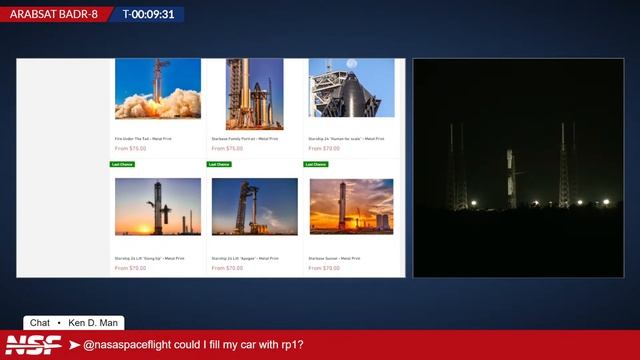Screen dimensions: 640x360
Task: Click the ARABSAT BADR-8 mission label
Action: (x=54, y=14)
